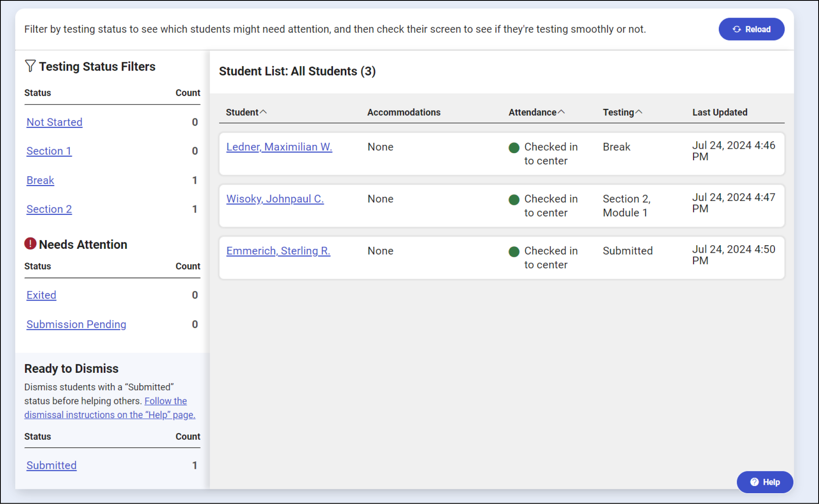Filter by Submission Pending status
819x504 pixels.
coord(76,325)
